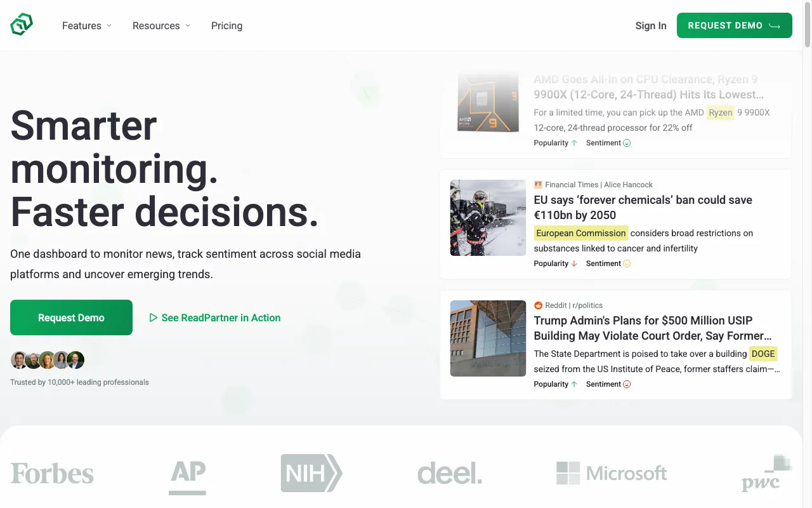Open the Resources dropdown chevron
This screenshot has width=812, height=508.
188,26
